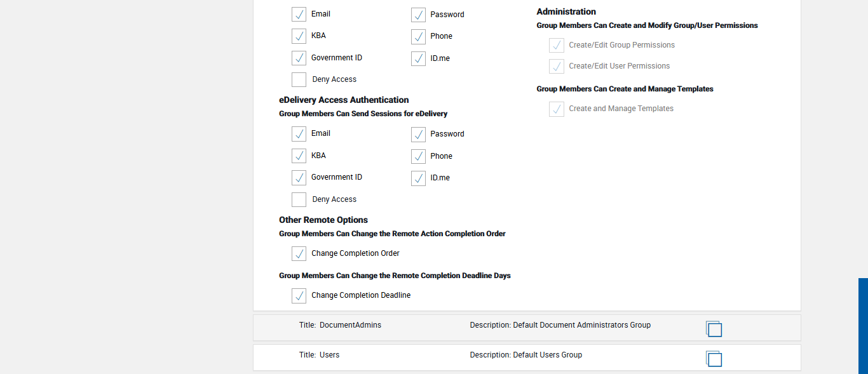Disable Phone under eDelivery Access Authentication

[x=418, y=157]
